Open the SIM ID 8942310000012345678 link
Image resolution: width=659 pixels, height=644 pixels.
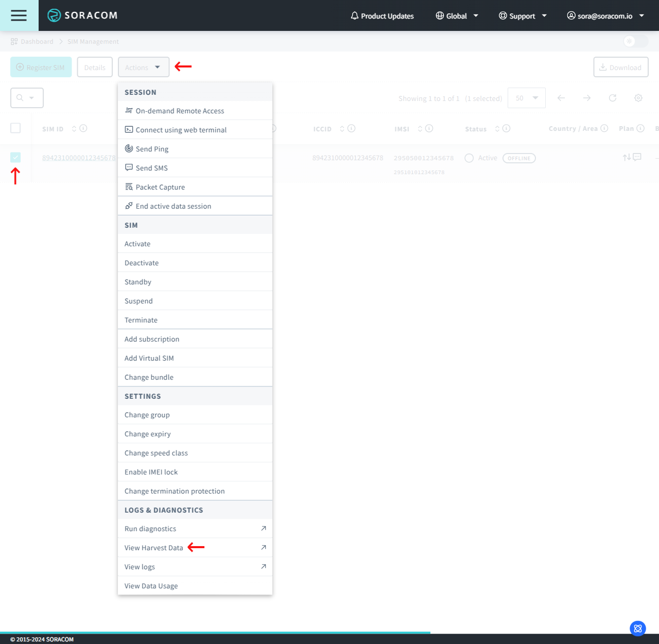(x=79, y=158)
